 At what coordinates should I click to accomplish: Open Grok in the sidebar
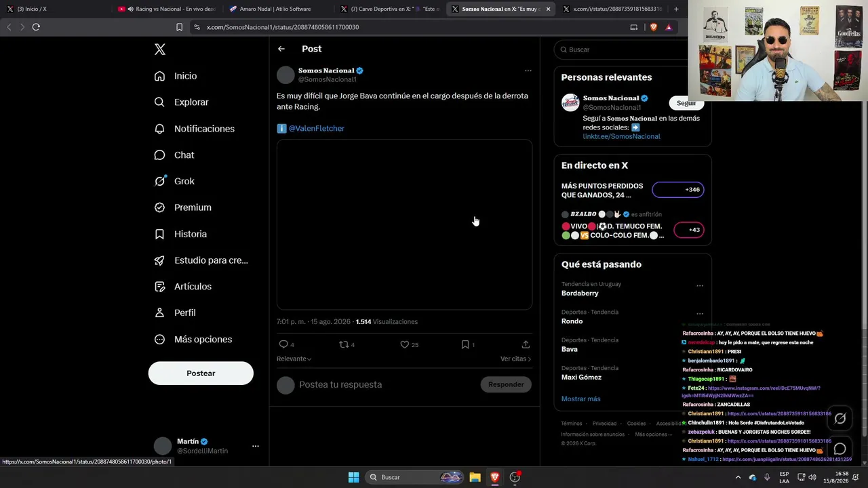[x=174, y=181]
